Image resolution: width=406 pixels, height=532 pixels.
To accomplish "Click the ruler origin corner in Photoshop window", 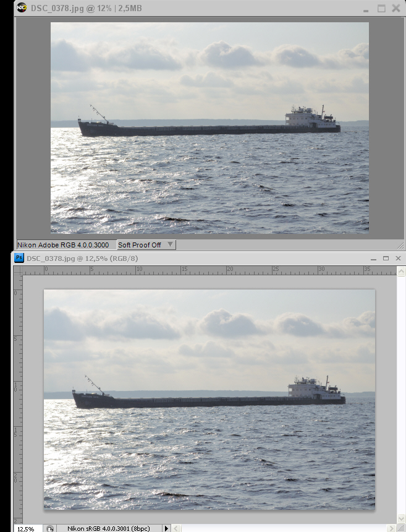I will coord(18,270).
